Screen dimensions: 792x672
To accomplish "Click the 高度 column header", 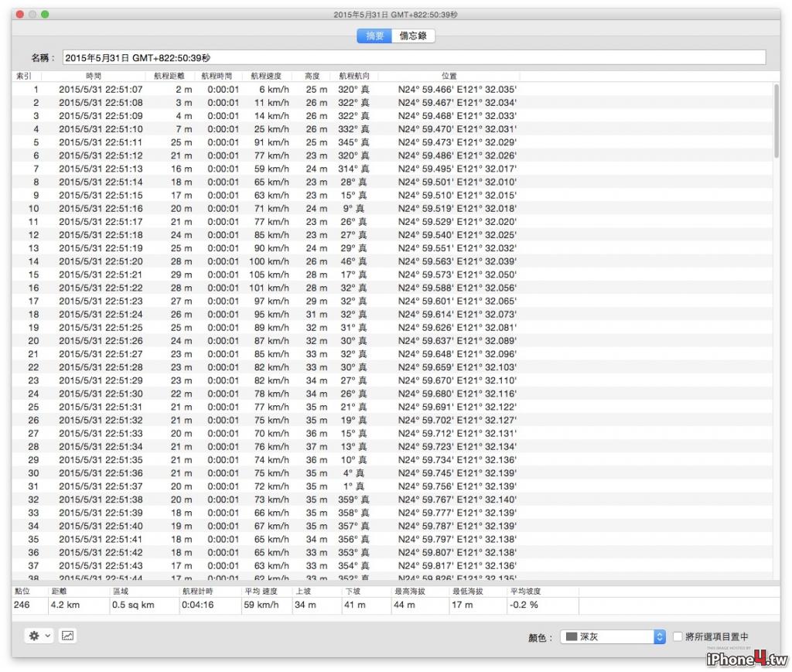I will pos(312,76).
